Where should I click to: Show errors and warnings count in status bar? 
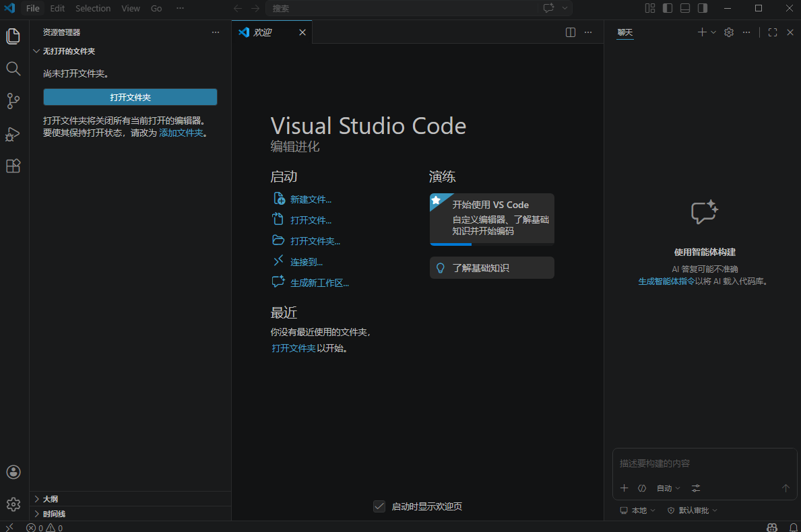44,527
